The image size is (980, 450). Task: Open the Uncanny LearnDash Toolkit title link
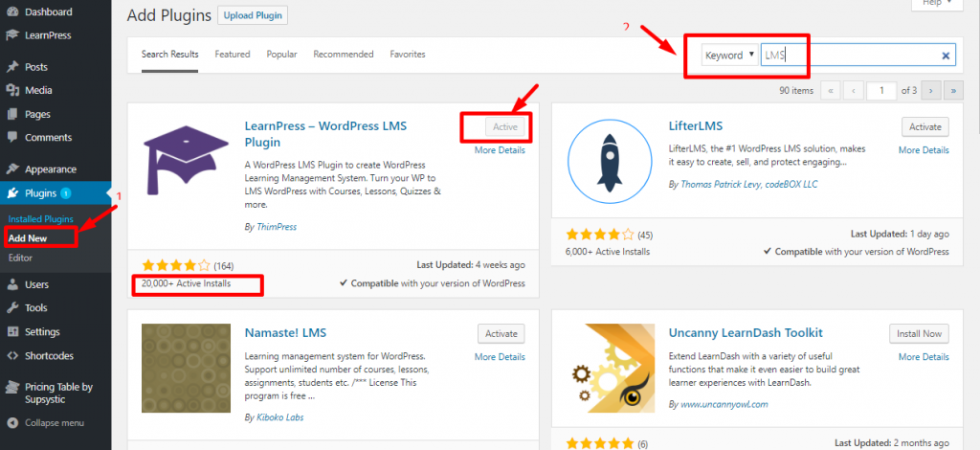pos(746,332)
